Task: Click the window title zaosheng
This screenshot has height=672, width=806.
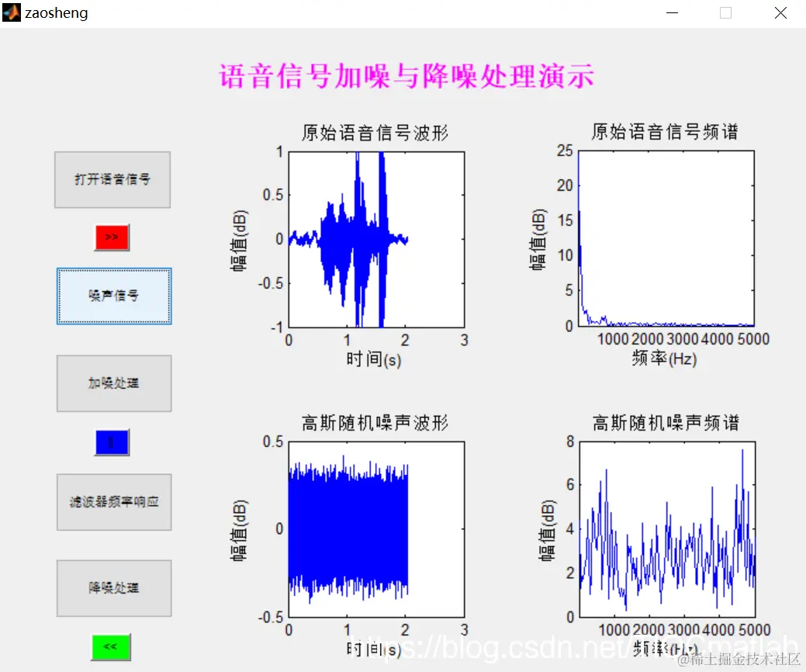Action: [x=57, y=13]
